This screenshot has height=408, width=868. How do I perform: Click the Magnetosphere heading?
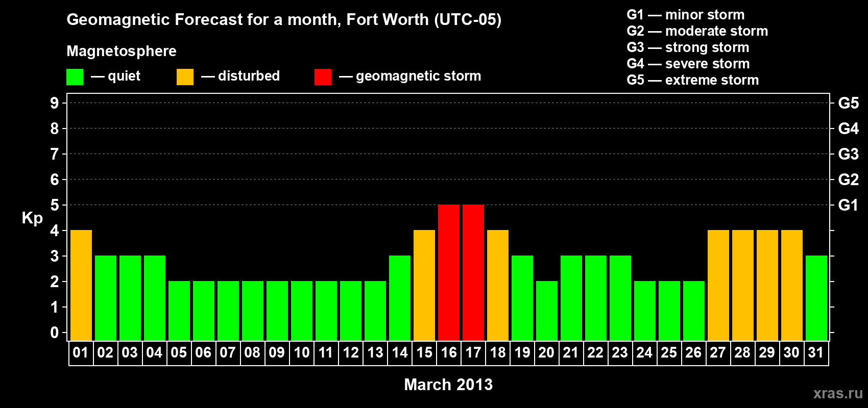pyautogui.click(x=122, y=51)
